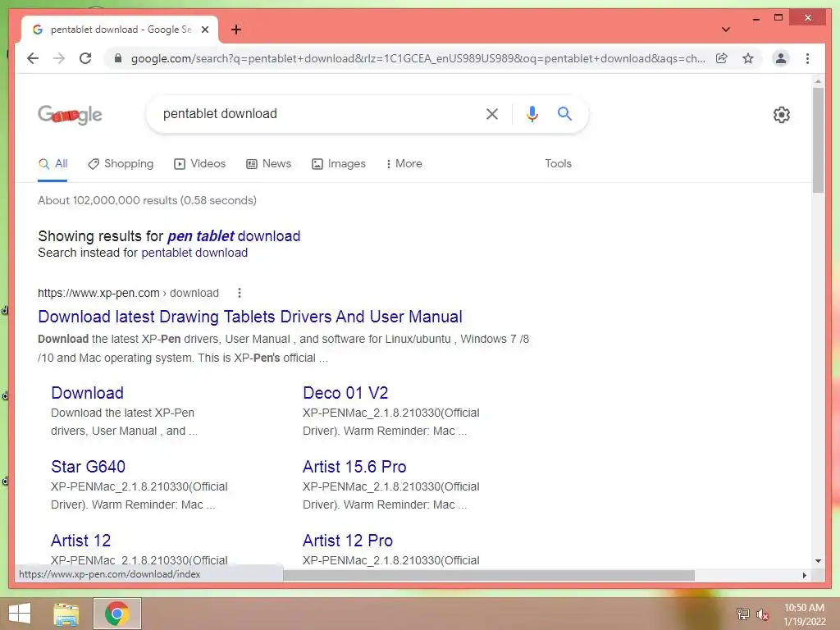Select the All results tab

tap(53, 164)
